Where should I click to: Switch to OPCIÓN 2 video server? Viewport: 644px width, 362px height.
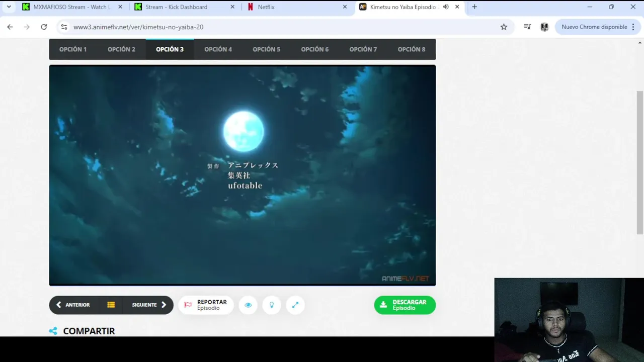click(121, 49)
